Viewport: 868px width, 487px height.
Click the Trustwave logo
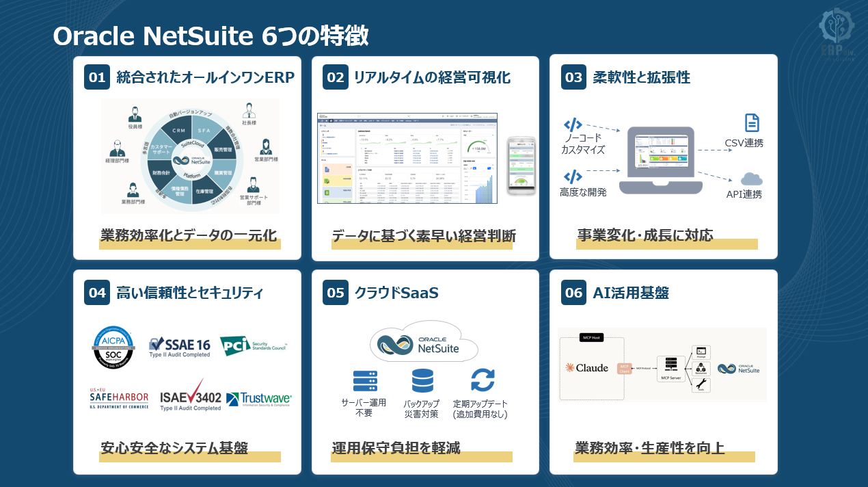(259, 398)
